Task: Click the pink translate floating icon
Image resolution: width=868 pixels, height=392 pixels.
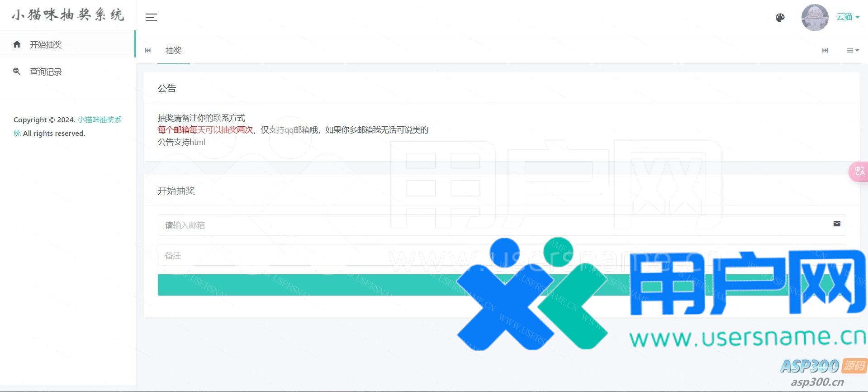Action: [859, 172]
